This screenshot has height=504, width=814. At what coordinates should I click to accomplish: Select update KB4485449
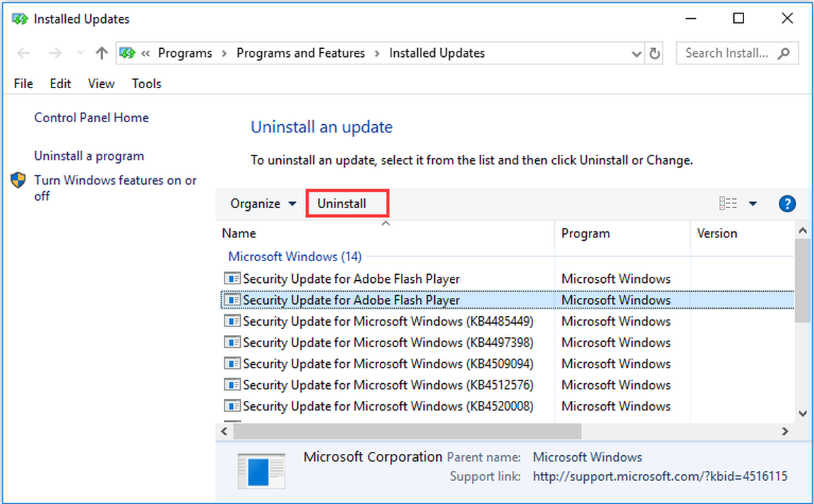coord(388,321)
